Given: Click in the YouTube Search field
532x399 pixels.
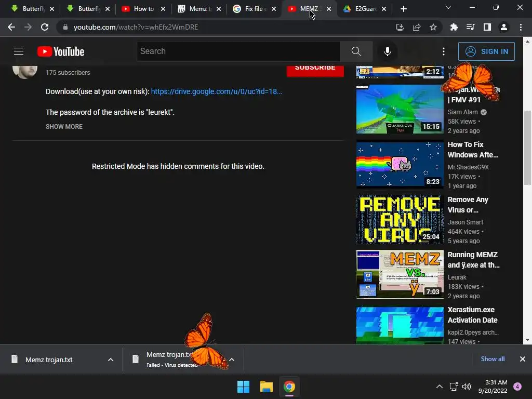Looking at the screenshot, I should pyautogui.click(x=238, y=51).
